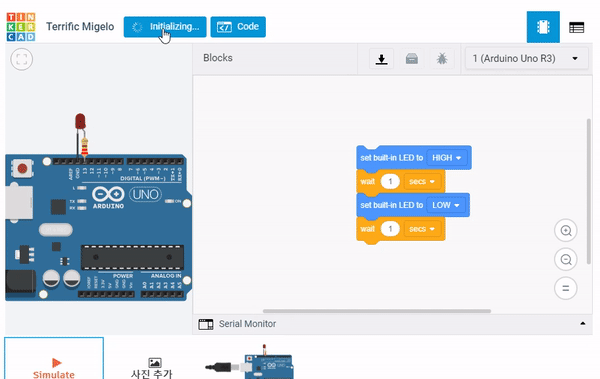
Task: Click the Arduino analog in pin header
Action: click(x=162, y=294)
